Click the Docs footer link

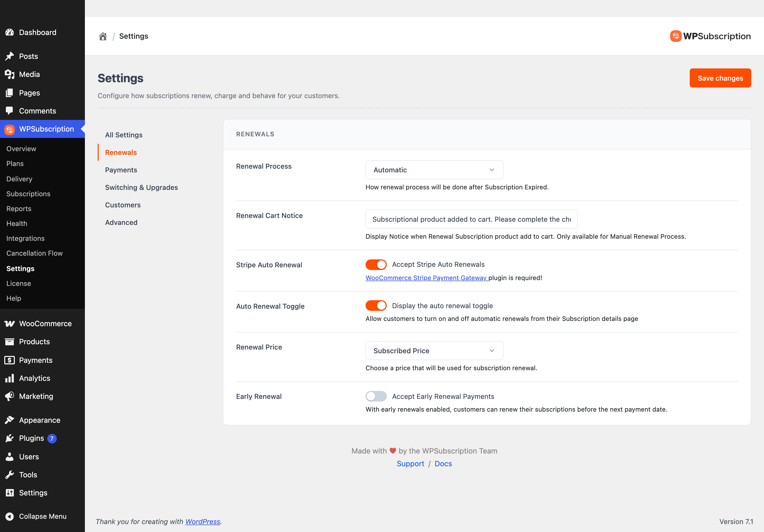click(x=443, y=464)
